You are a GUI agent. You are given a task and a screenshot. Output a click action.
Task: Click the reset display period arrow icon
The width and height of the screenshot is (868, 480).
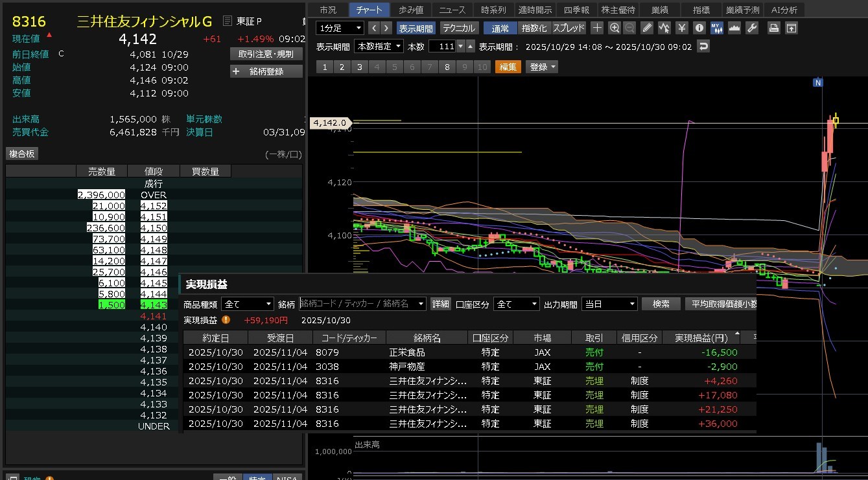coord(703,47)
